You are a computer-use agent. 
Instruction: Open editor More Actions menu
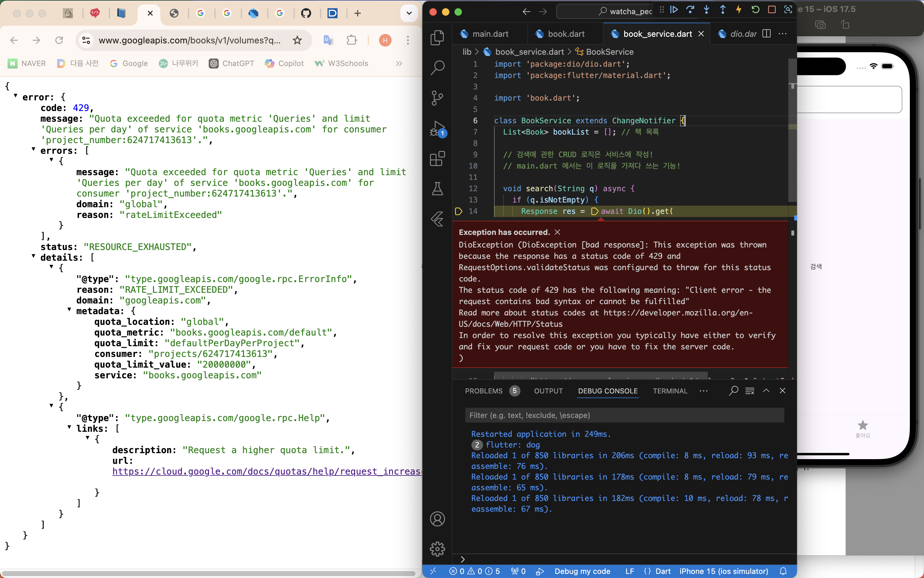coord(782,34)
